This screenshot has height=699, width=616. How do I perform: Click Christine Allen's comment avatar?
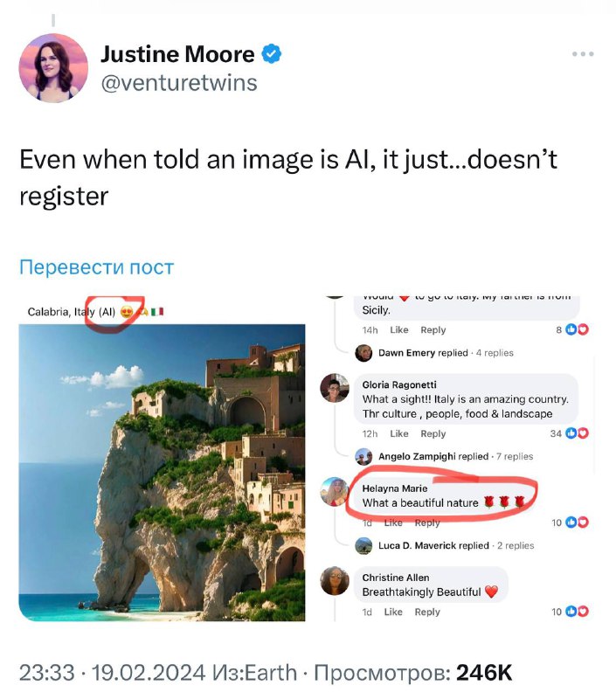pos(335,581)
